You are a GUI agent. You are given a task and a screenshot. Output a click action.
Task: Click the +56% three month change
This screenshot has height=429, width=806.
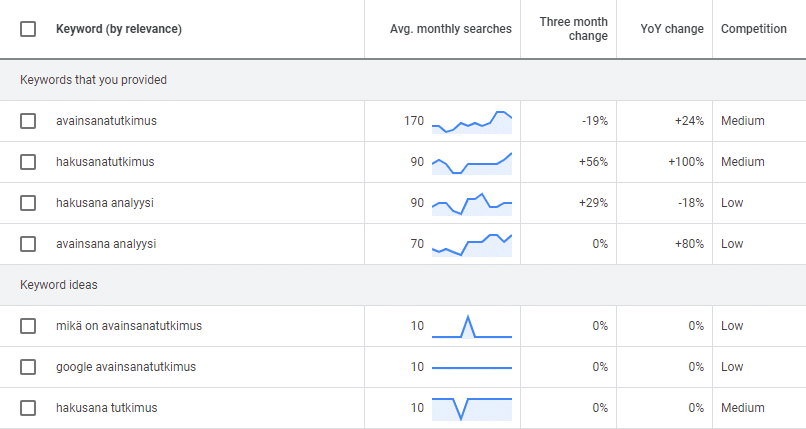tap(593, 162)
